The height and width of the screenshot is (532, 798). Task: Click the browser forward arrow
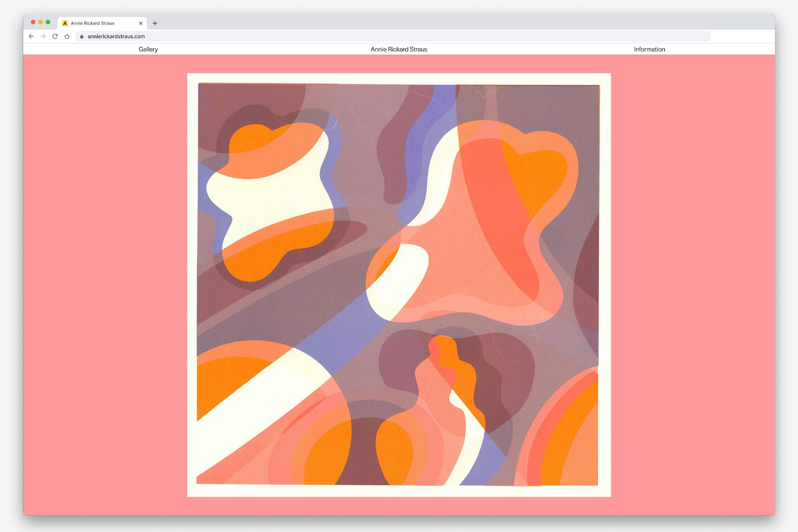(x=43, y=36)
